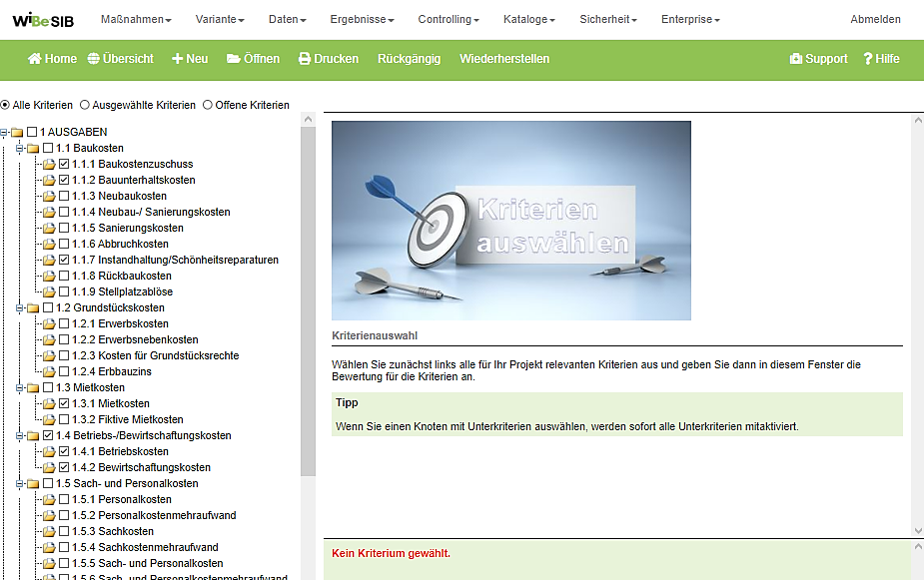Open the Maßnahmen dropdown menu

tap(136, 19)
